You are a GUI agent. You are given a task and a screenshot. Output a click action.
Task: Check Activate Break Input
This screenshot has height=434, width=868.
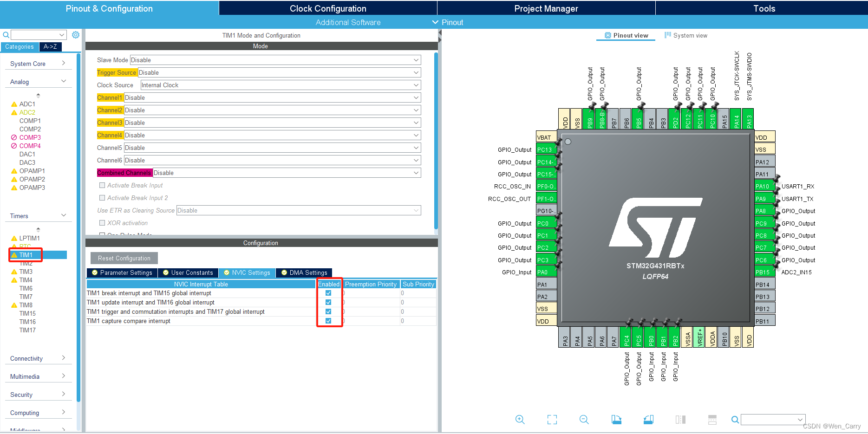click(102, 185)
